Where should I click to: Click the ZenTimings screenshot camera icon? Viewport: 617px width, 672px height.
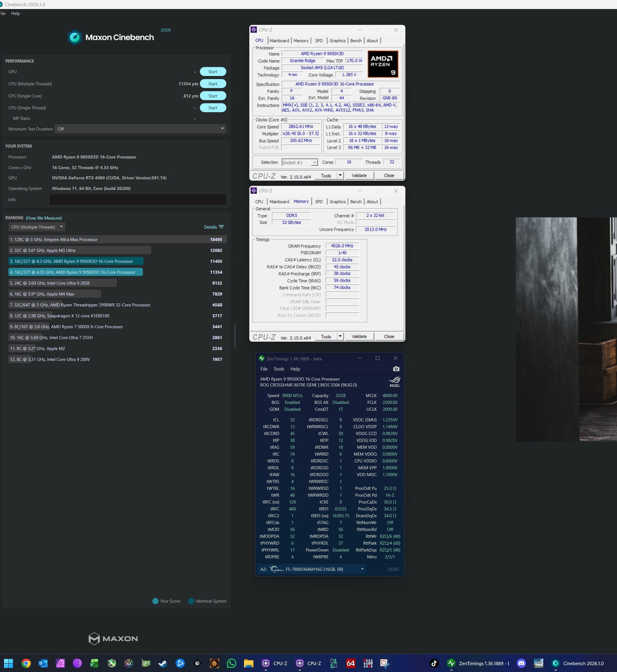pyautogui.click(x=396, y=369)
